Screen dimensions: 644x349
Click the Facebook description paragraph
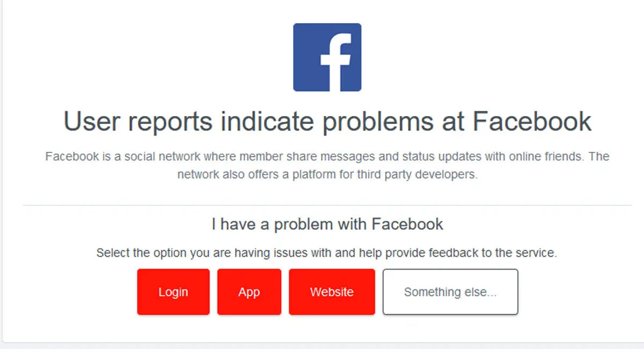click(x=327, y=165)
